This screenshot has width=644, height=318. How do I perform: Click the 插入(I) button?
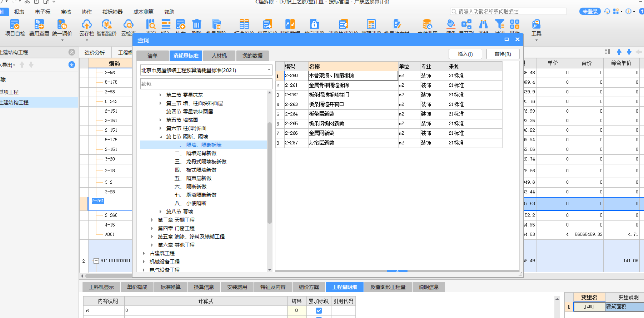(x=465, y=54)
